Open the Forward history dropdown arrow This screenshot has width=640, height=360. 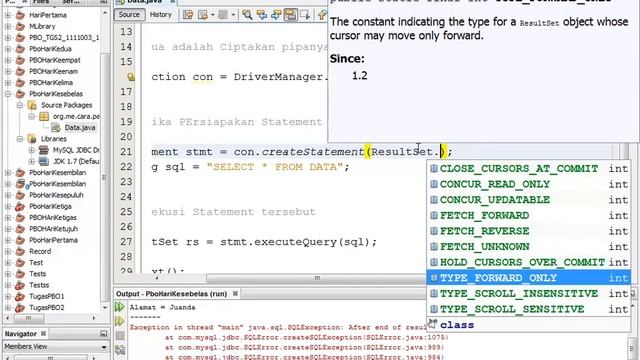(x=233, y=15)
